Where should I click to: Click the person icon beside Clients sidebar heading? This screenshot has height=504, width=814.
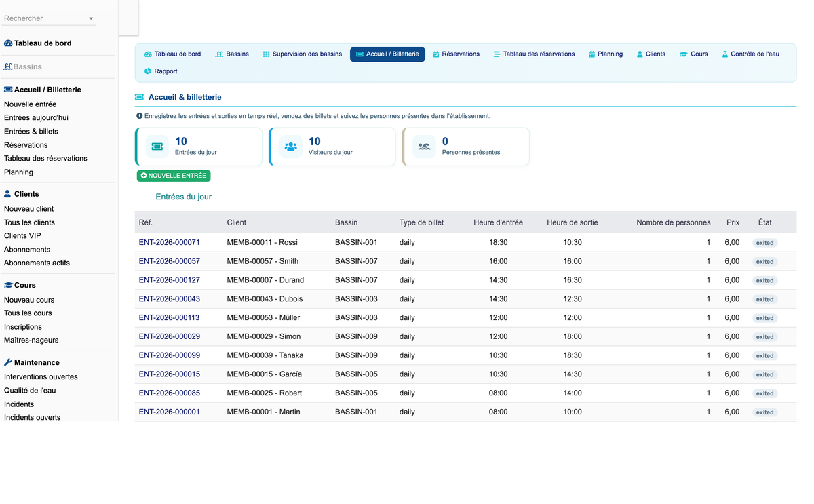[x=8, y=194]
